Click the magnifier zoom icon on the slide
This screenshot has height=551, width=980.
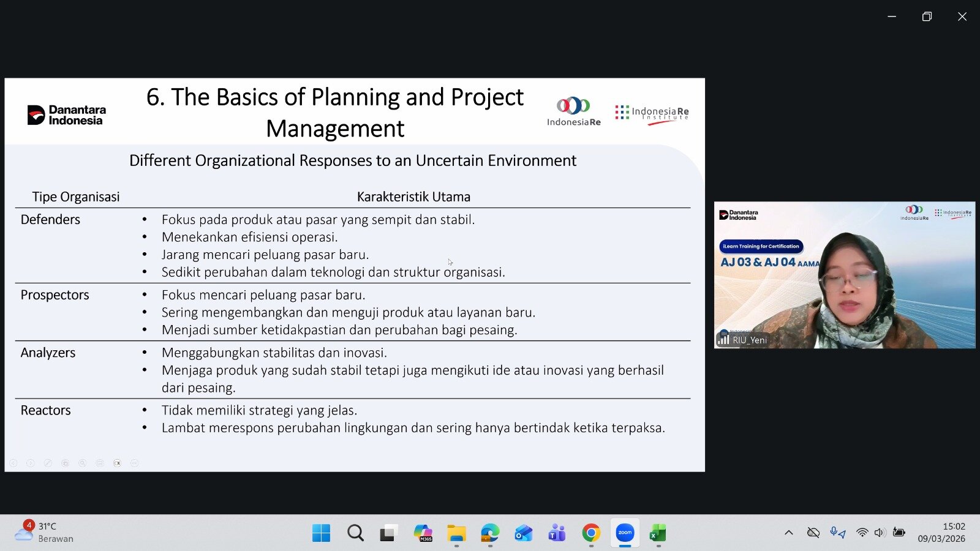82,463
